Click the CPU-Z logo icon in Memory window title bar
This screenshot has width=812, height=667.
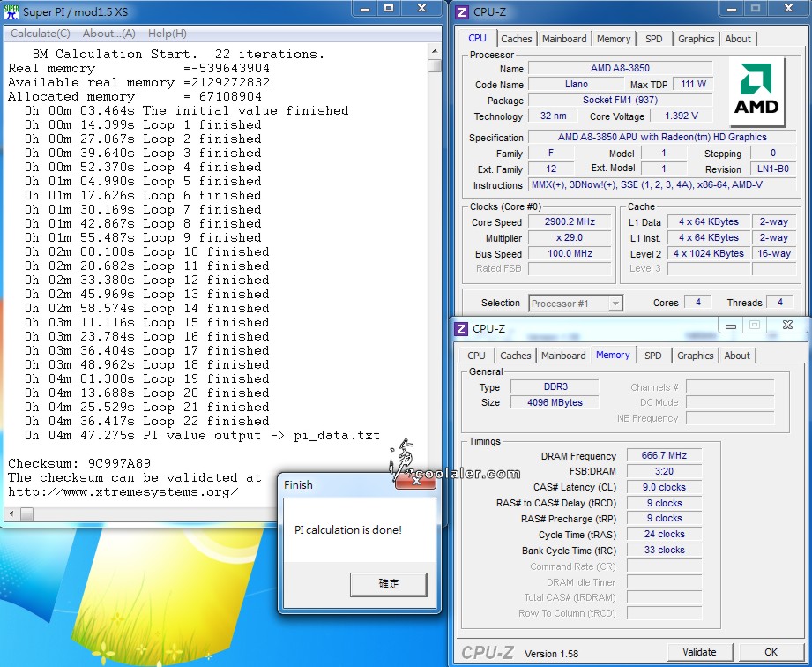(x=461, y=328)
